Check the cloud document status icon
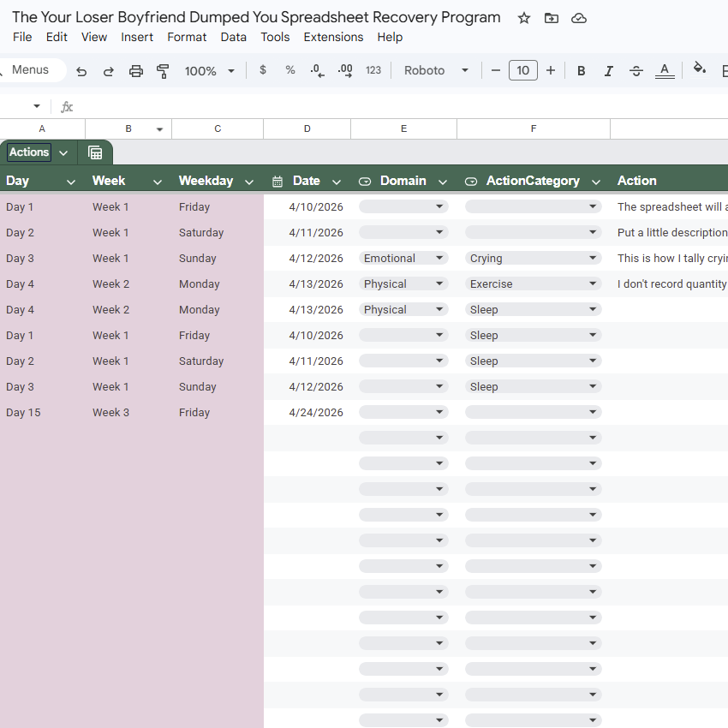728x728 pixels. click(578, 18)
